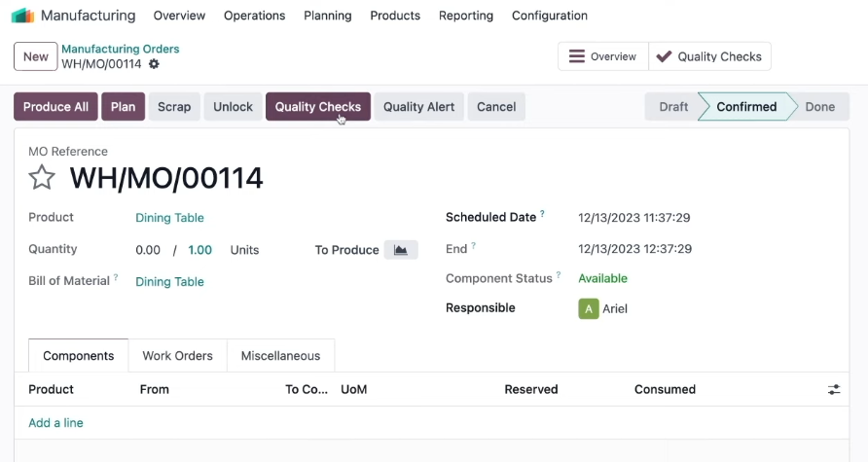Select the Miscellaneous tab
868x462 pixels.
pyautogui.click(x=280, y=356)
